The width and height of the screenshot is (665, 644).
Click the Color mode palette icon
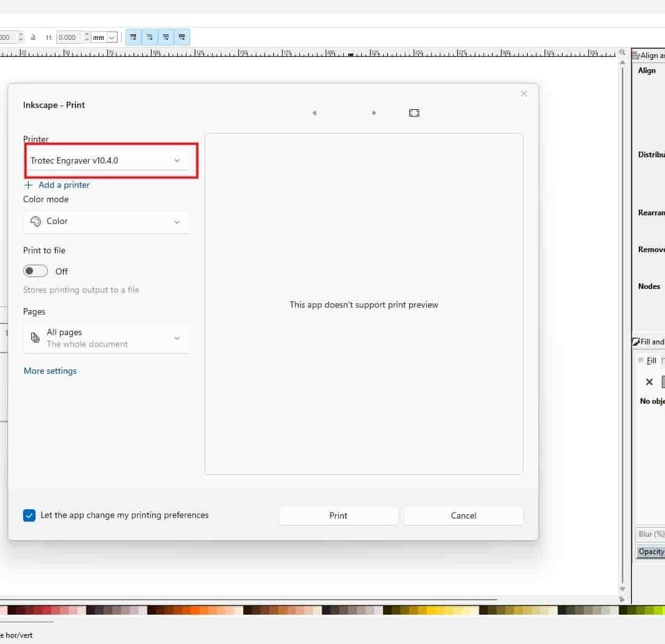point(36,222)
